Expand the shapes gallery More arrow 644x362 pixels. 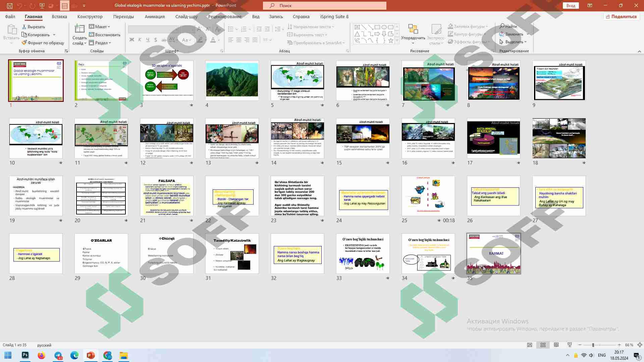(x=397, y=41)
